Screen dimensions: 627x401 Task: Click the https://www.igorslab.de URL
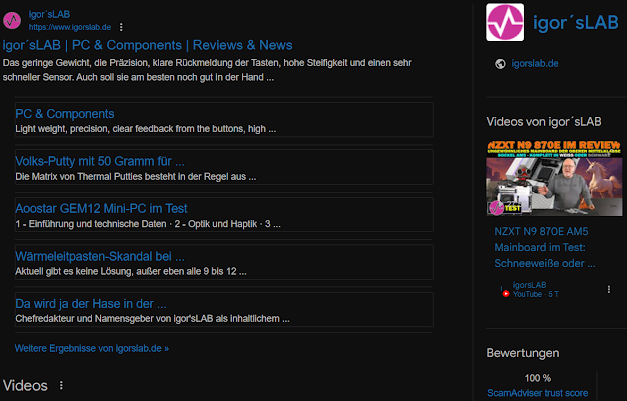[70, 27]
